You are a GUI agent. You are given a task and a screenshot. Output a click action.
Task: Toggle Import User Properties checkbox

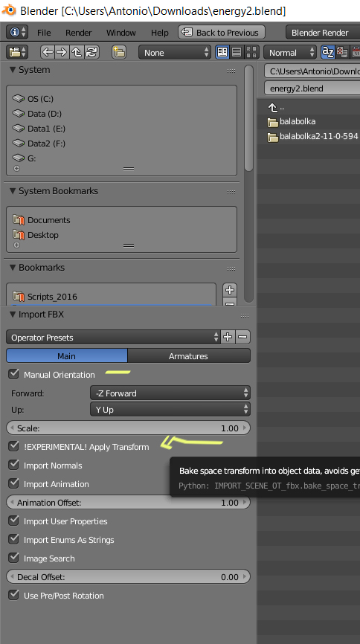[x=14, y=521]
